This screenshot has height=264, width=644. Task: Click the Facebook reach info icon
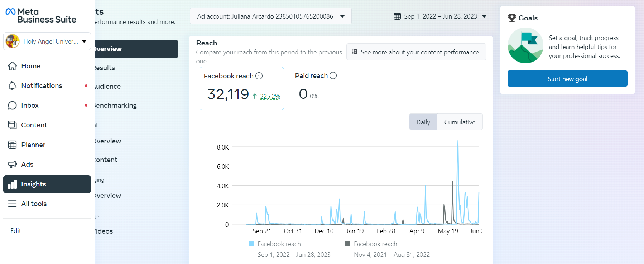[x=259, y=76]
